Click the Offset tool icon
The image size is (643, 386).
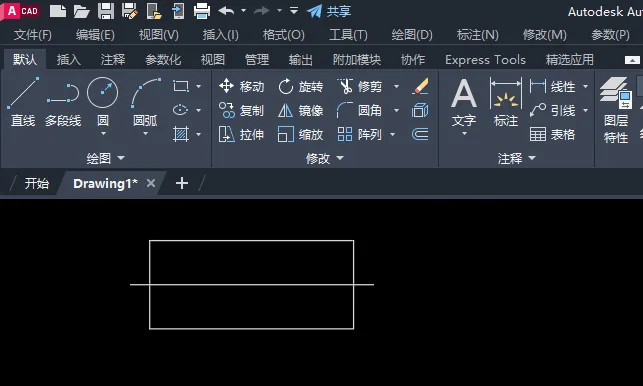[420, 134]
